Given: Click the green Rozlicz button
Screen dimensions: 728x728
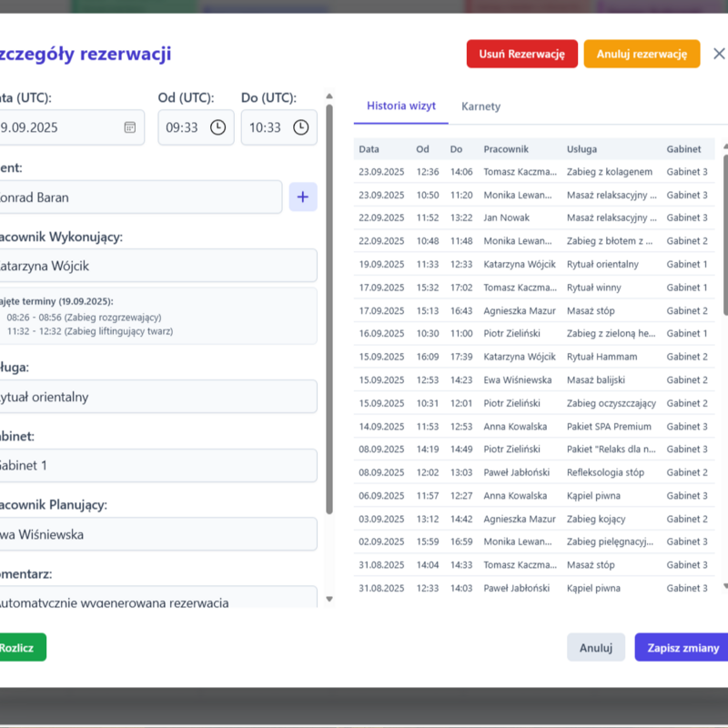Looking at the screenshot, I should point(18,648).
